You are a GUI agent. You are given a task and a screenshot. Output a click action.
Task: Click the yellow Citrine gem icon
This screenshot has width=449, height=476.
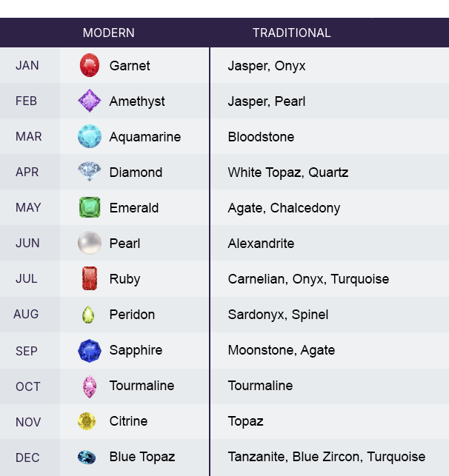(x=87, y=421)
